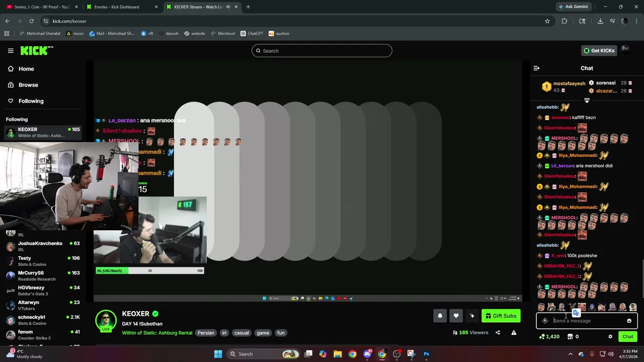Open the chat emote picker smiley
The image size is (644, 362).
click(629, 321)
